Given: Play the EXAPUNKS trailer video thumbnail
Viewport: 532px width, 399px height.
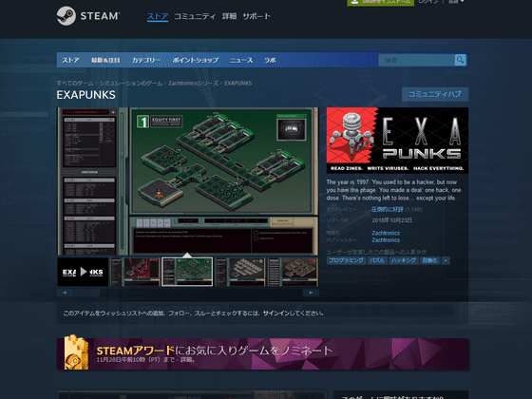Looking at the screenshot, I should pos(83,272).
